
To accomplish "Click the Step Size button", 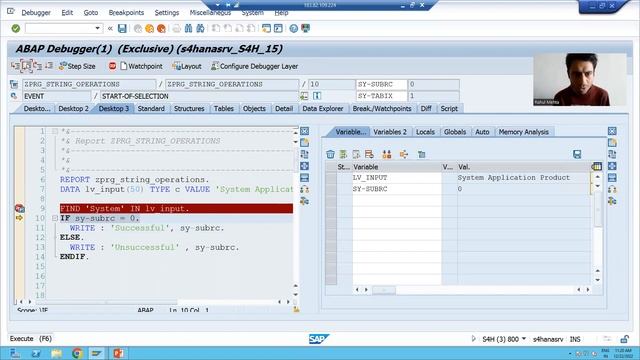I will tap(77, 66).
